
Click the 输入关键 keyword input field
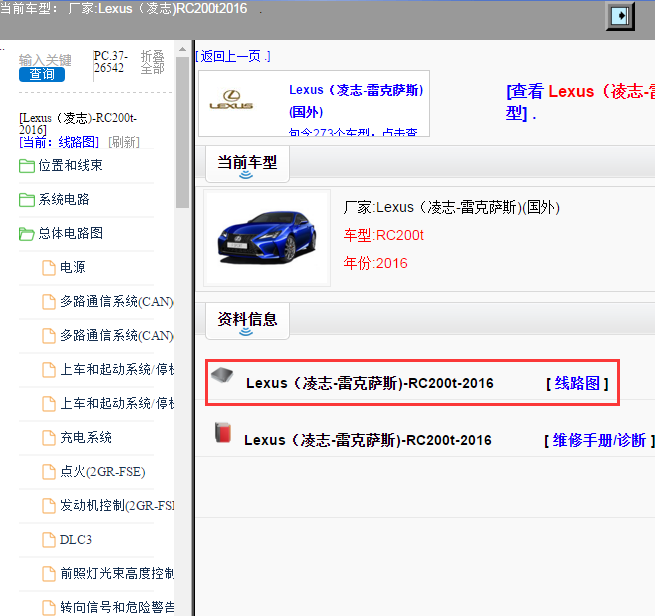(x=45, y=60)
